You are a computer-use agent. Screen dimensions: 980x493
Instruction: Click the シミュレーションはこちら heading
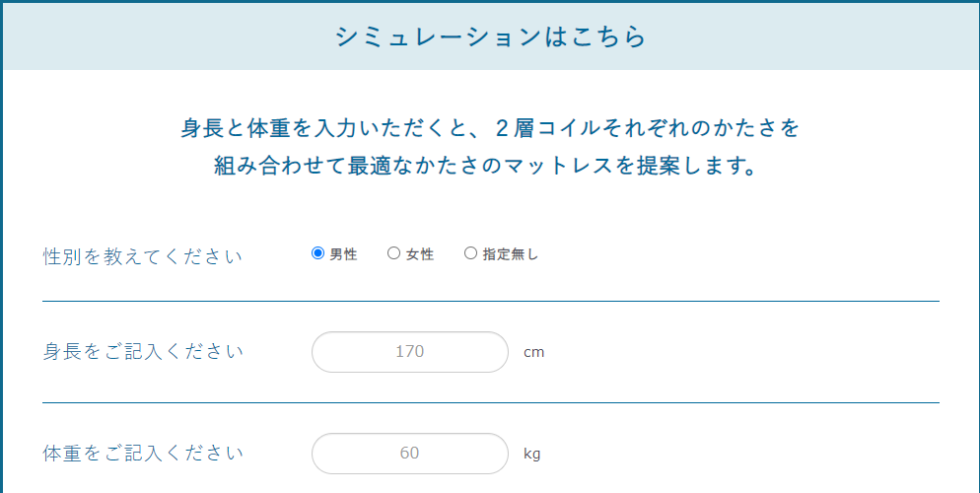(490, 37)
